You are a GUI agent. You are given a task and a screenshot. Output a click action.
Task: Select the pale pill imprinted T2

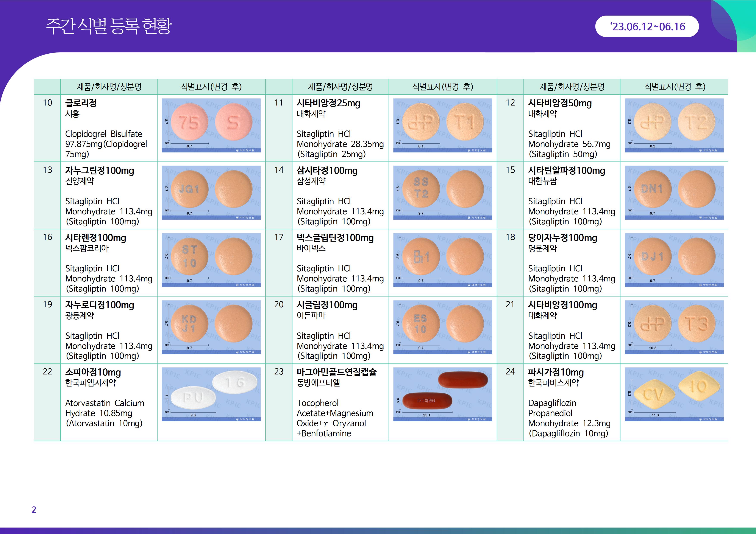click(x=697, y=122)
